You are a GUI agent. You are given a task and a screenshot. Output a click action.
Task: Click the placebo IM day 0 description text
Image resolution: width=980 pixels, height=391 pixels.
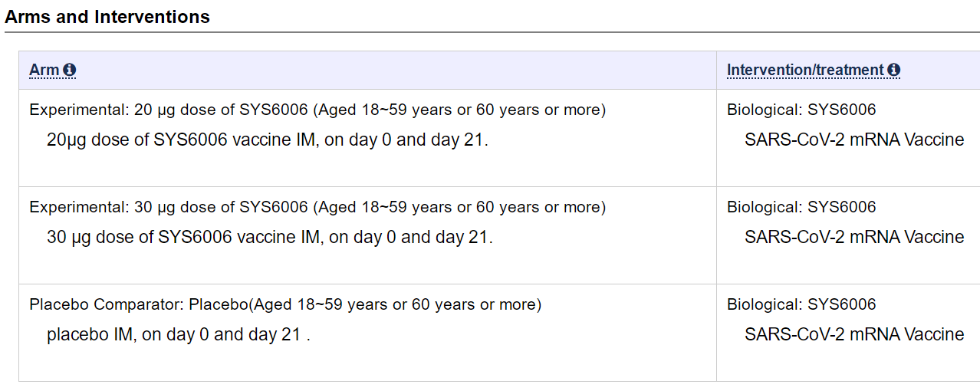coord(178,335)
